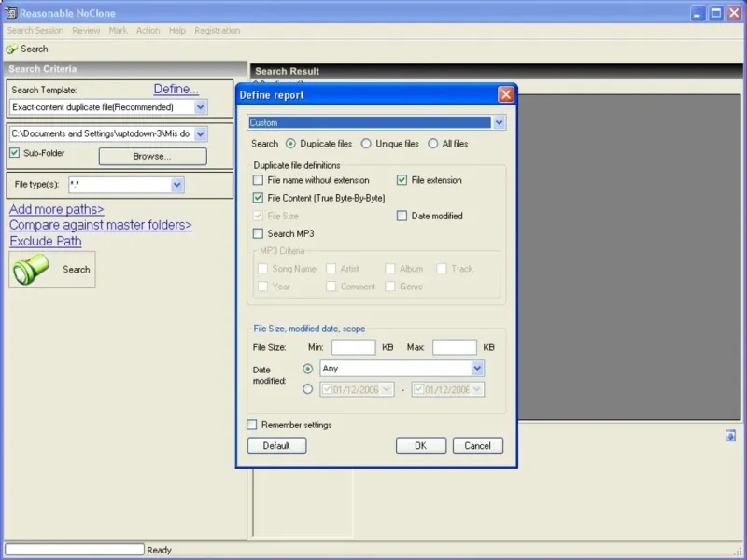Check the Date modified checkbox

[402, 216]
